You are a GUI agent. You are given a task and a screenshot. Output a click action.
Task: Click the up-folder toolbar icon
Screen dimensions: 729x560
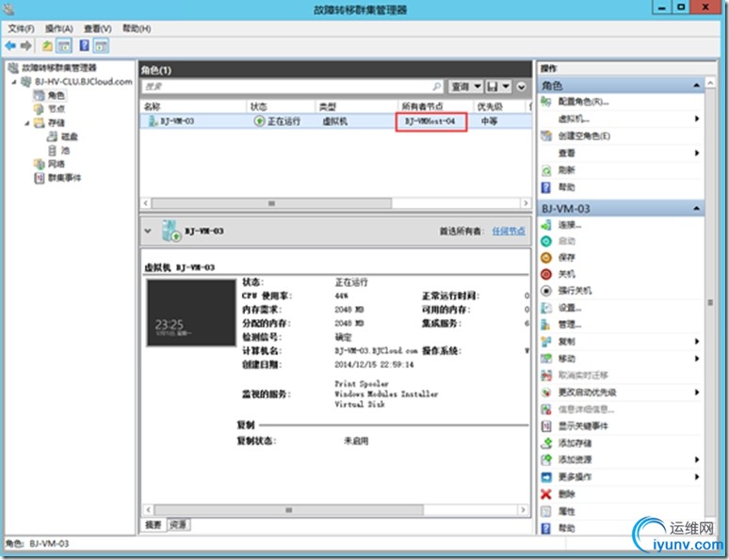point(47,45)
